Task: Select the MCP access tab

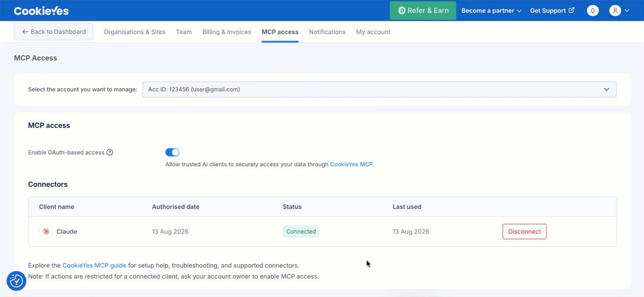Action: (280, 32)
